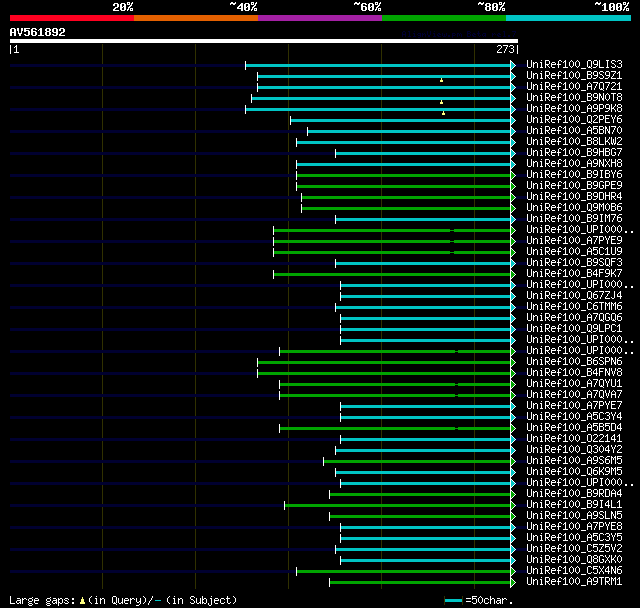The height and width of the screenshot is (608, 640).
Task: Click the yellow gap marker on the A9P9K8 row
Action: coord(443,113)
